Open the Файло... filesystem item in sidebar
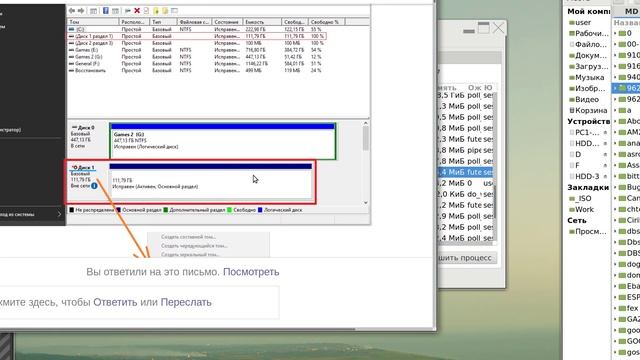640x360 pixels. point(588,44)
